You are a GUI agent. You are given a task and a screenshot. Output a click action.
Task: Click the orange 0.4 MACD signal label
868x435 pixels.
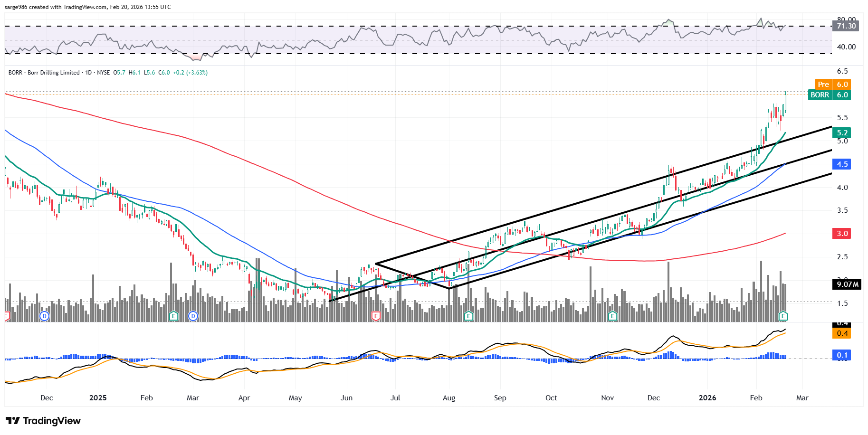842,333
